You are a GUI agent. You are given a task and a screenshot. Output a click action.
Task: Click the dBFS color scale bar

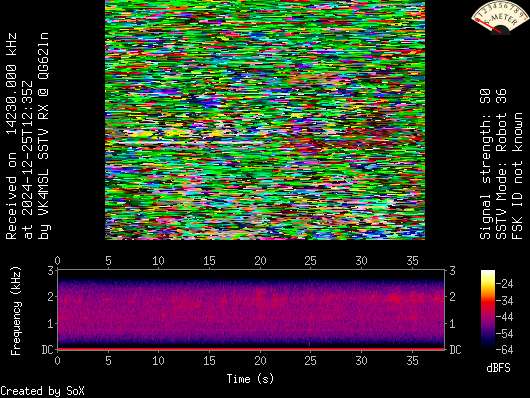point(487,309)
